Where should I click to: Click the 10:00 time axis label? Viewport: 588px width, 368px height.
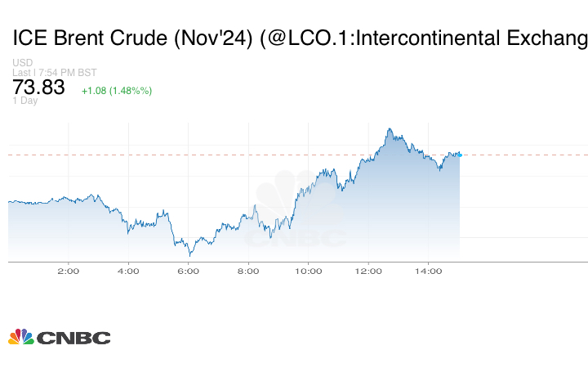309,272
